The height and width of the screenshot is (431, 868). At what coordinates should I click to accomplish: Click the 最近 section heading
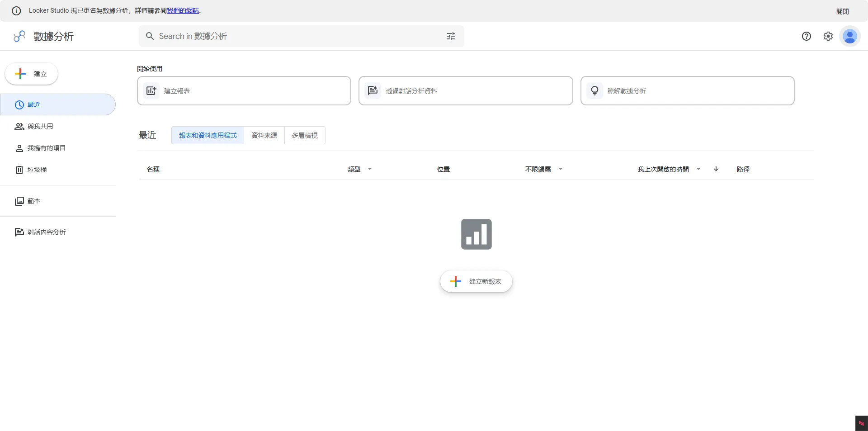tap(147, 135)
